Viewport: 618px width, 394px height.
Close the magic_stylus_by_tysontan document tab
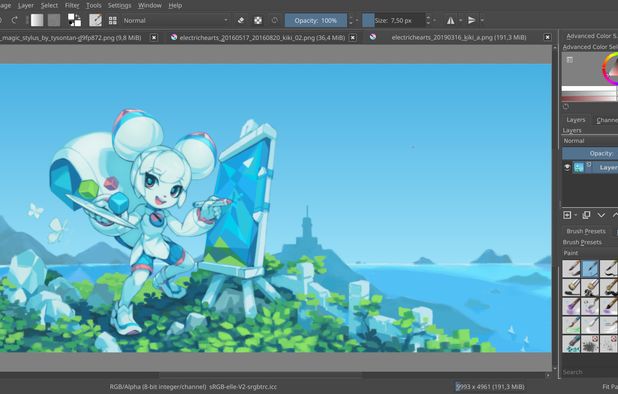[154, 37]
